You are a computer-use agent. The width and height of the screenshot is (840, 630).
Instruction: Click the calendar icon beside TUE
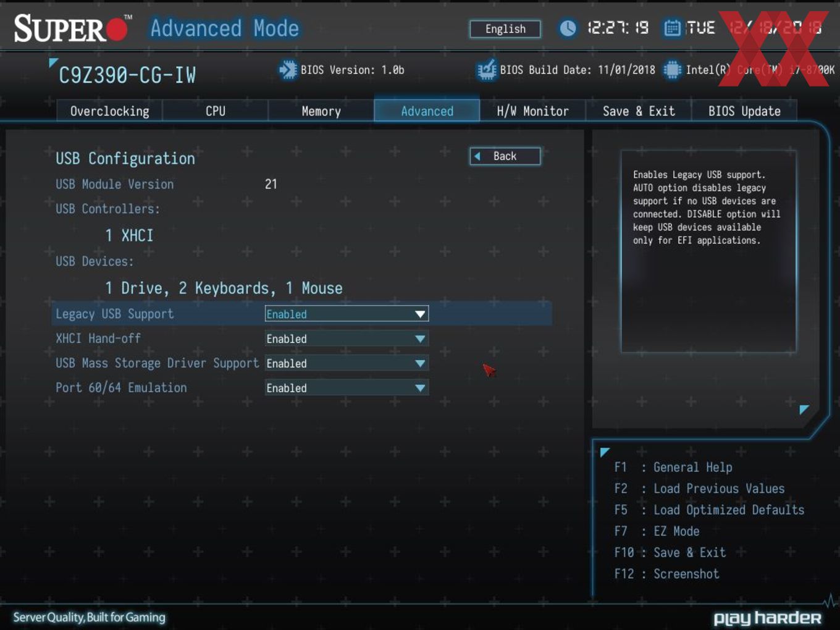[x=672, y=28]
